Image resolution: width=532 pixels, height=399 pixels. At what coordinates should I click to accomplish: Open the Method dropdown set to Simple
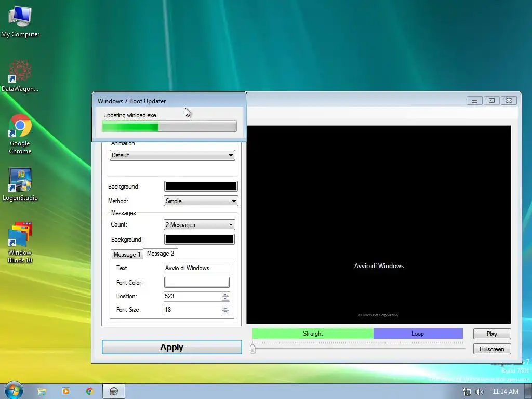[201, 201]
